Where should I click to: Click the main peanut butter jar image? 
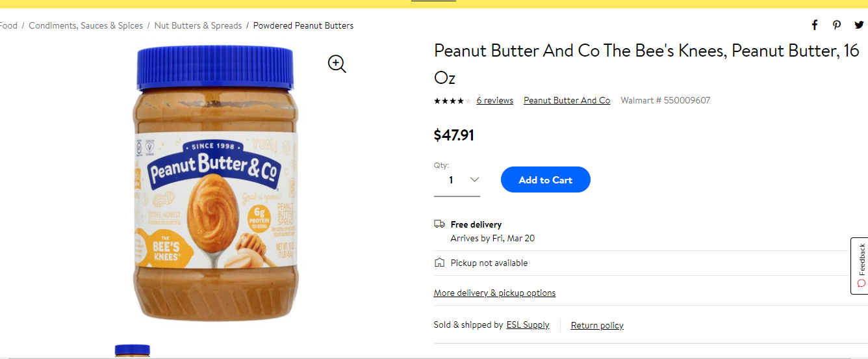point(216,184)
